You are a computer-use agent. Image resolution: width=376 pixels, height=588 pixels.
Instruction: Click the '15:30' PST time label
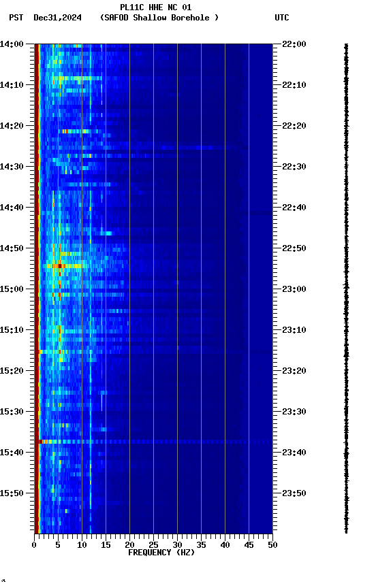click(12, 412)
